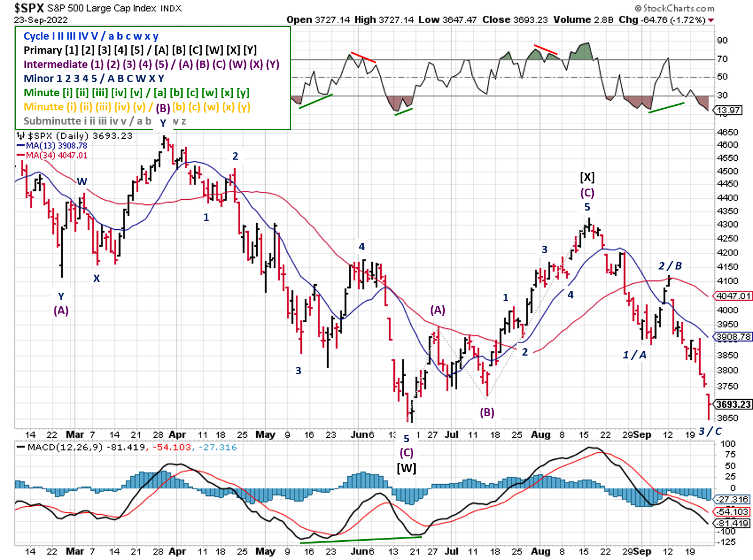Click the 'Open 3727.14' quote value

(318, 20)
